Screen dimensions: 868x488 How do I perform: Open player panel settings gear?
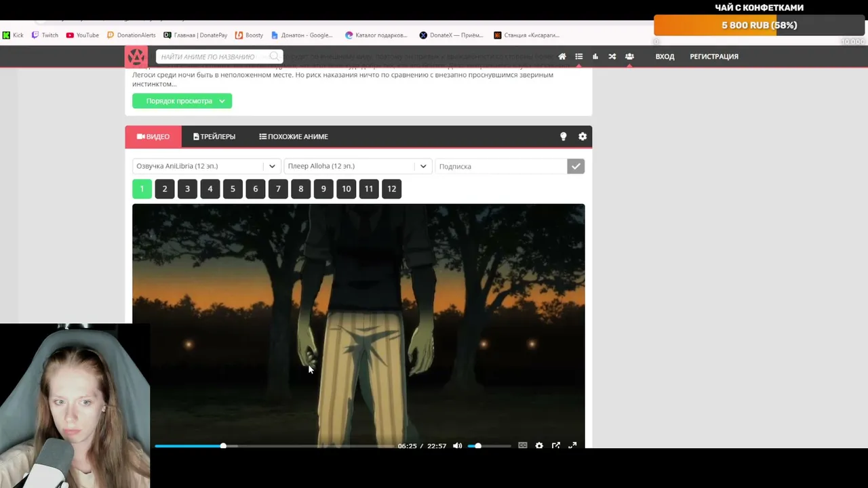[x=583, y=136]
